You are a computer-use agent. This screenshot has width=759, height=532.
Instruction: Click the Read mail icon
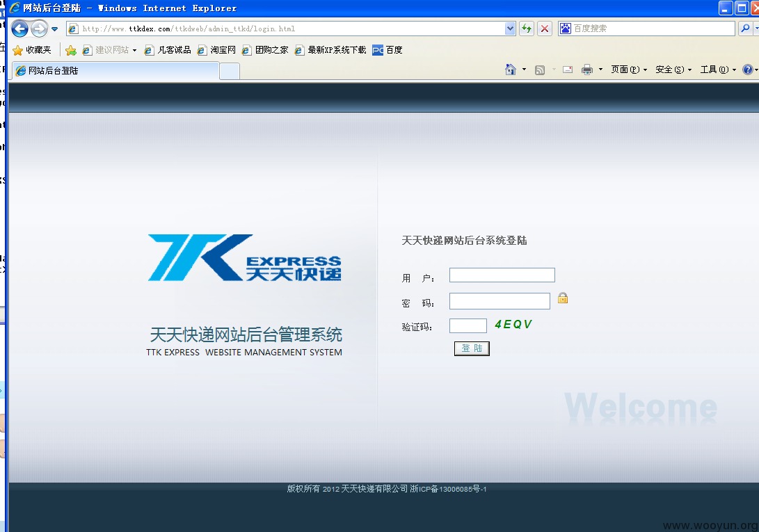click(x=568, y=70)
